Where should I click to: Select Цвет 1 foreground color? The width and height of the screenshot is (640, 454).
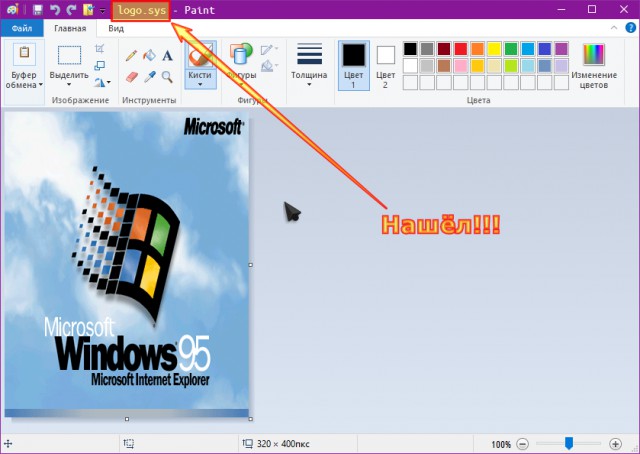click(354, 65)
